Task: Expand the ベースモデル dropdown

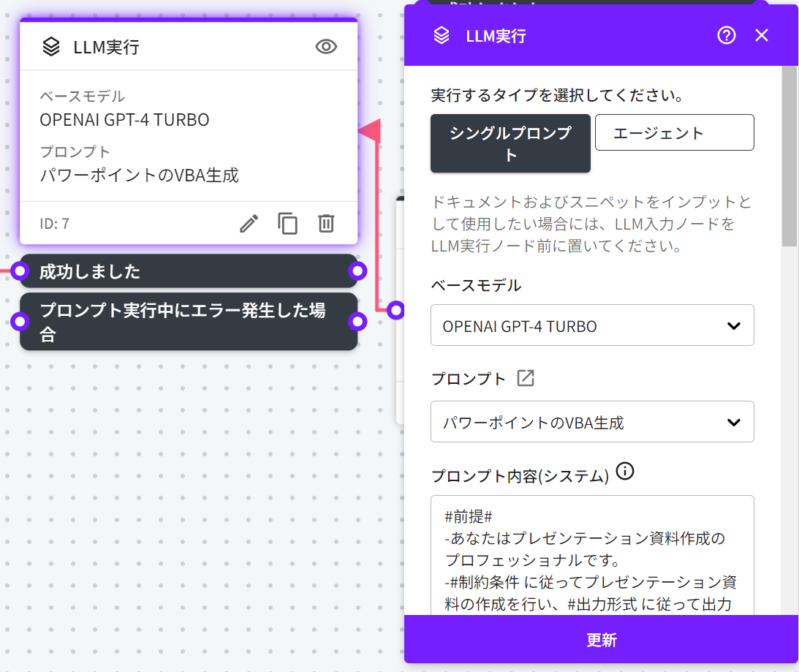Action: [592, 325]
